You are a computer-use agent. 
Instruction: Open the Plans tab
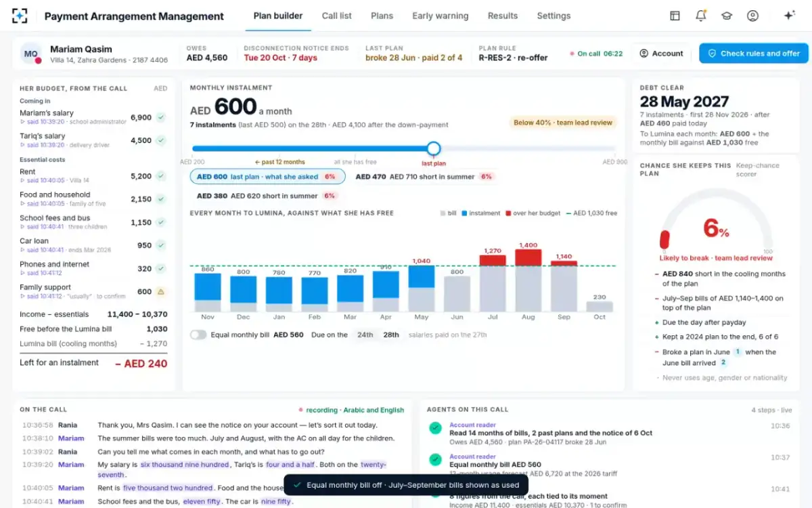[x=382, y=16]
